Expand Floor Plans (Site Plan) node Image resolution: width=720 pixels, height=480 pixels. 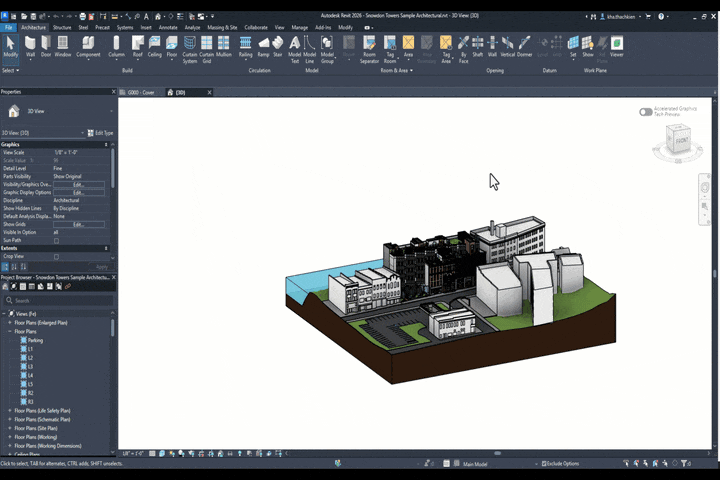coord(10,428)
